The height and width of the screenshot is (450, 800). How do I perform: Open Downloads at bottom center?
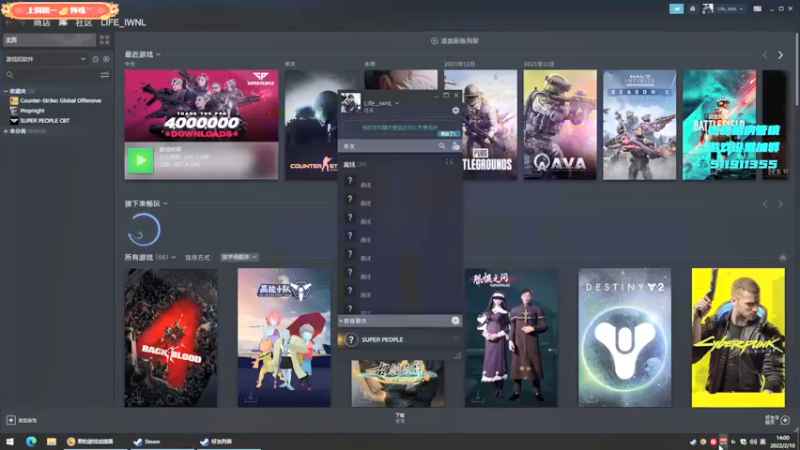point(400,418)
